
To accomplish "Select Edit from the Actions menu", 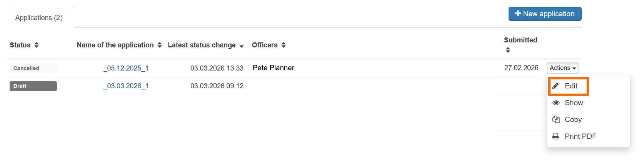I will 571,86.
